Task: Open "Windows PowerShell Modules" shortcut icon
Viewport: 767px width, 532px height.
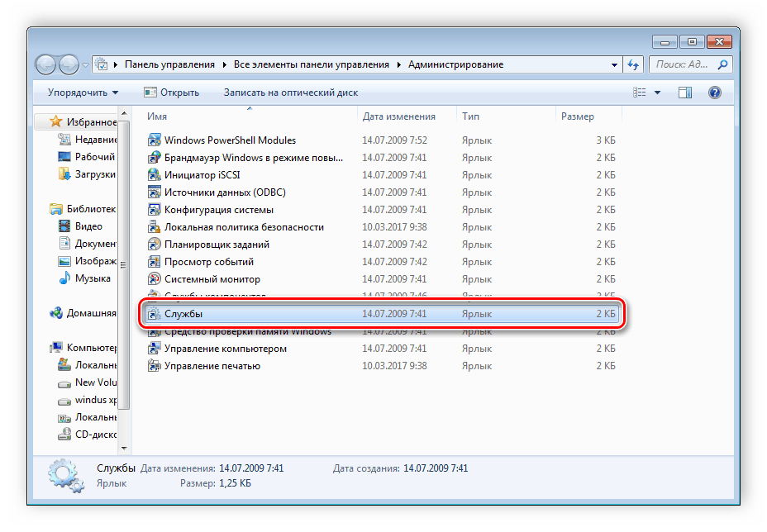Action: (155, 140)
